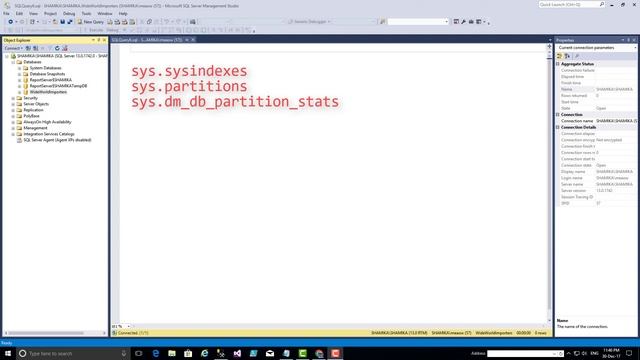Screen dimensions: 640x360
Task: Click the Alphabetical sort icon in Properties
Action: [567, 56]
